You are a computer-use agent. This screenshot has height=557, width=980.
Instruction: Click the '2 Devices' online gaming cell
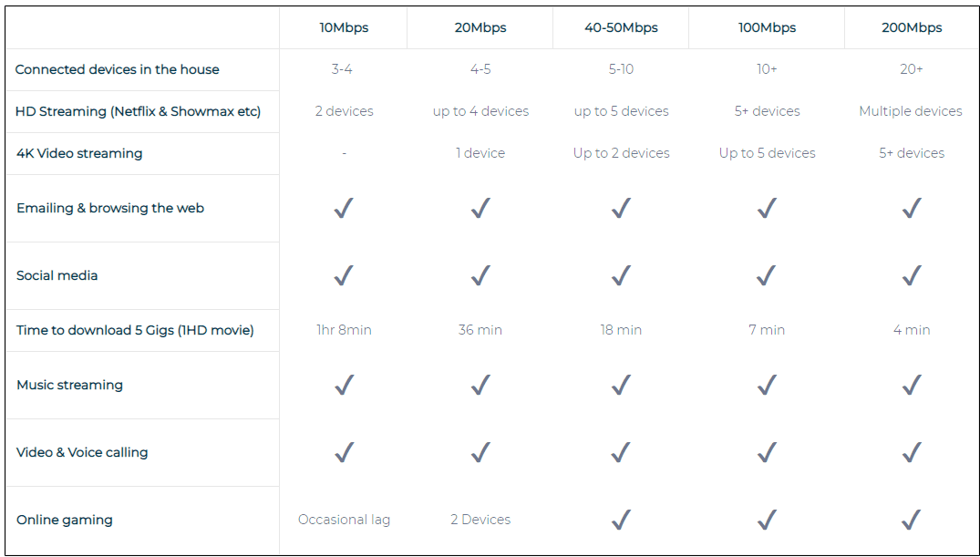pos(480,520)
